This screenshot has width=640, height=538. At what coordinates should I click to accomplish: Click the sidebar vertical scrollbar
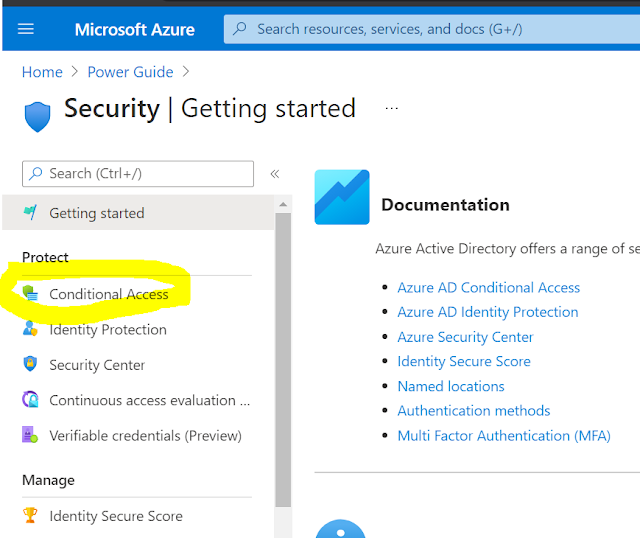[x=283, y=350]
